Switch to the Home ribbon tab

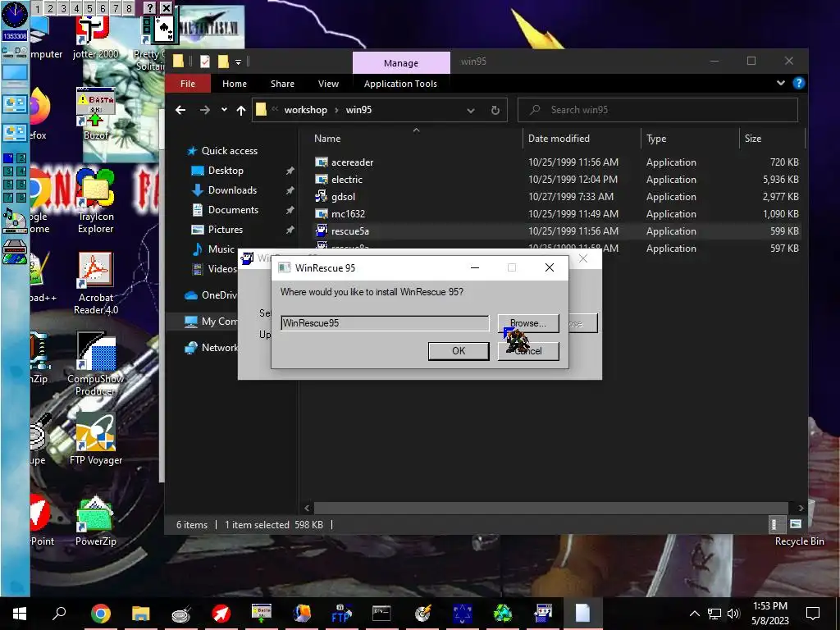[235, 84]
